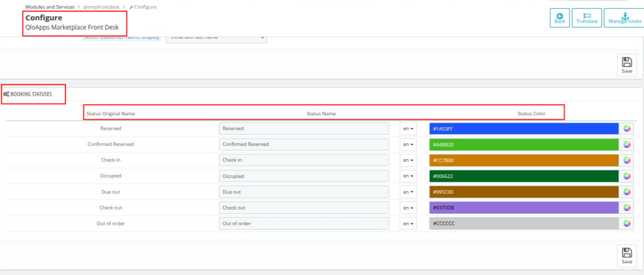Screen dimensions: 644x275
Task: Edit the Reserved status name field
Action: (304, 128)
